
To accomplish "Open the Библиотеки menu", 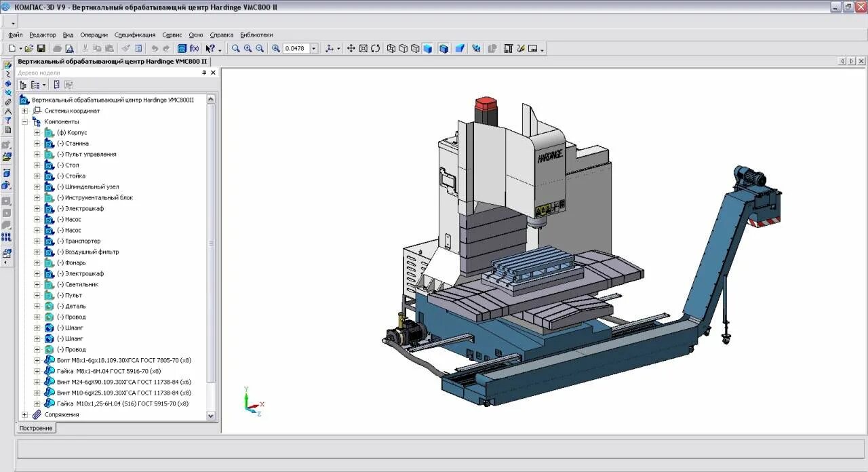I will (256, 35).
